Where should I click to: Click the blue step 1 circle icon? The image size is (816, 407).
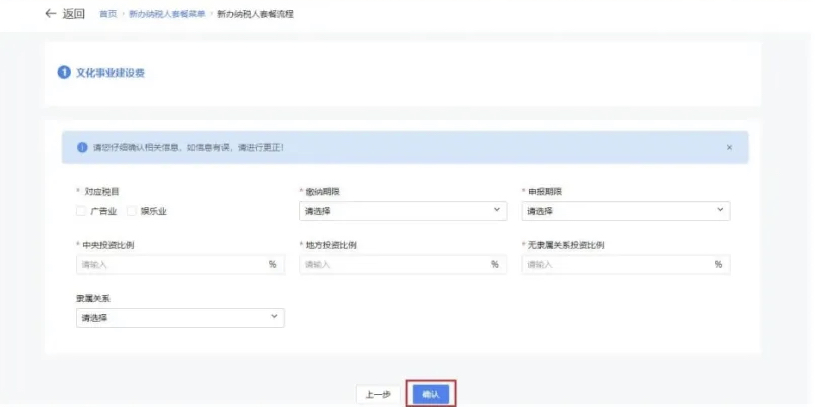[64, 73]
